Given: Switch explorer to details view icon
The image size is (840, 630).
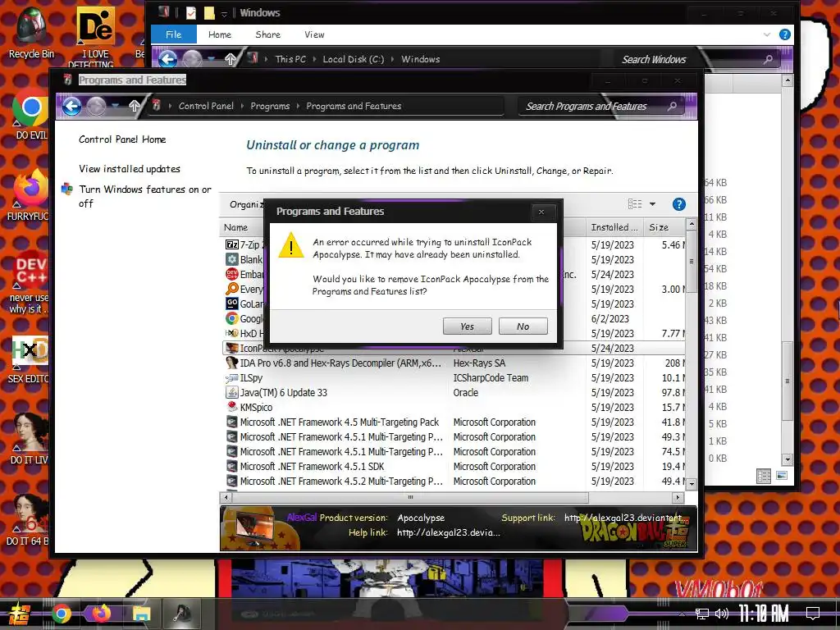Looking at the screenshot, I should (x=764, y=476).
